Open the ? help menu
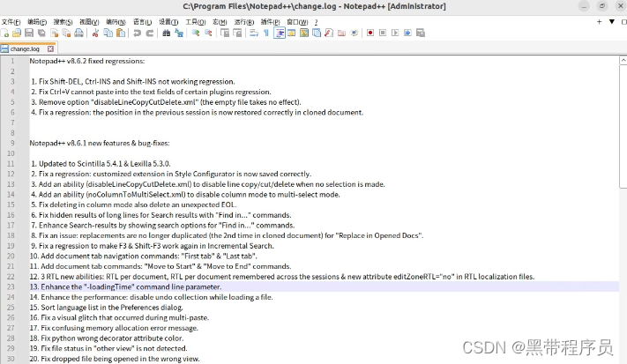The width and height of the screenshot is (627, 364). 316,22
